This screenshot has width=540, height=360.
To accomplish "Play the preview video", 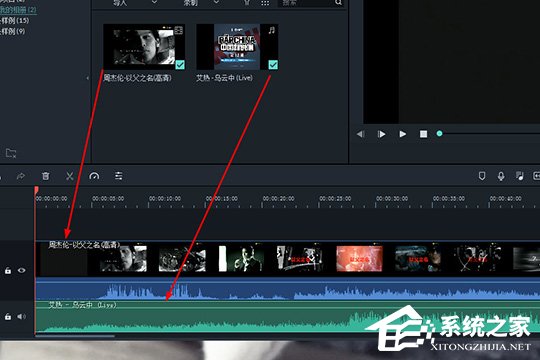I will pyautogui.click(x=403, y=134).
